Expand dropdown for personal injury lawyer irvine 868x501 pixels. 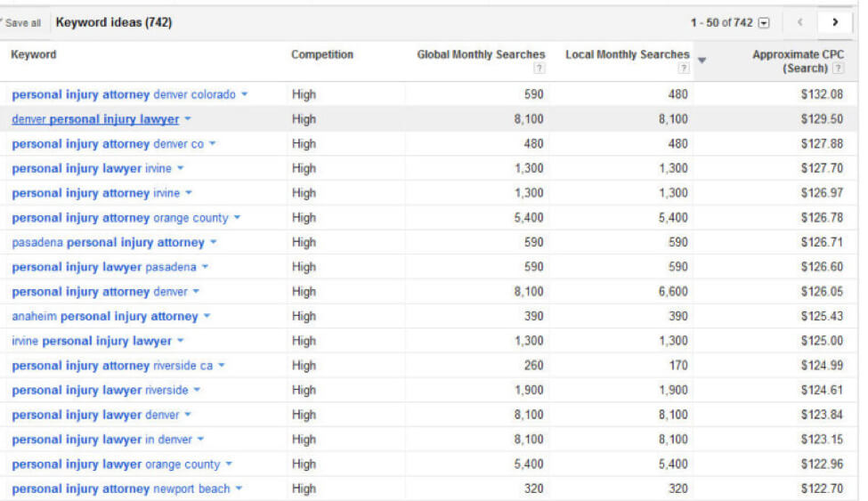pos(180,168)
